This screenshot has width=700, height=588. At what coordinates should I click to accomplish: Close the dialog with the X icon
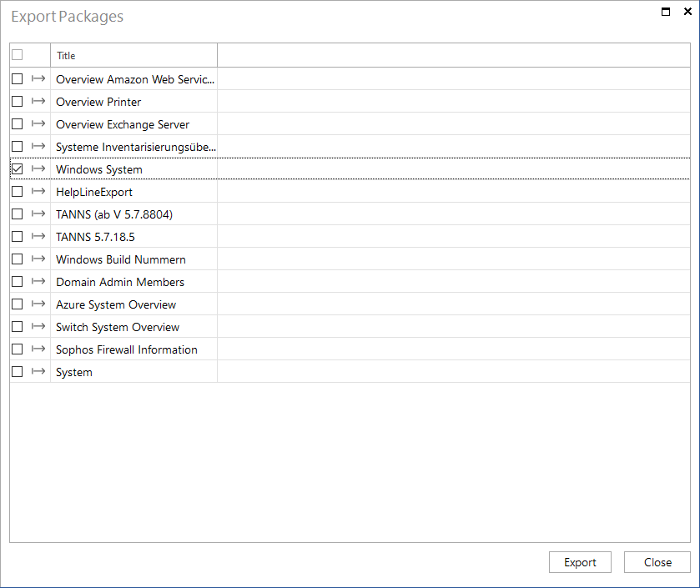click(687, 12)
